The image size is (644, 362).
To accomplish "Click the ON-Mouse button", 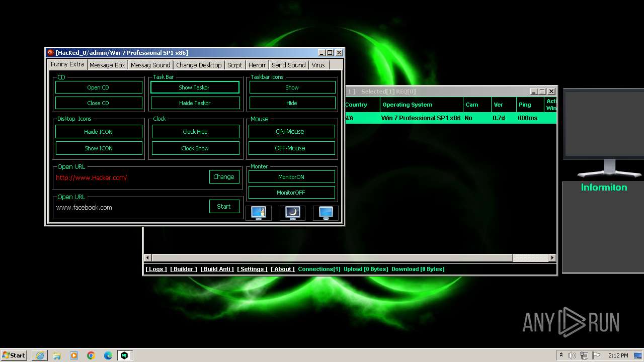I will (x=291, y=132).
